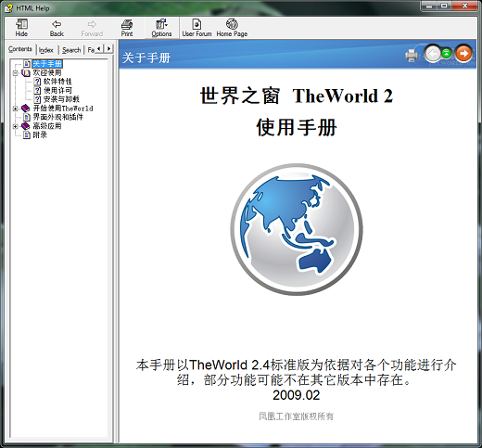This screenshot has height=448, width=482.
Task: Click the 关于手册 page header title
Action: pos(146,58)
